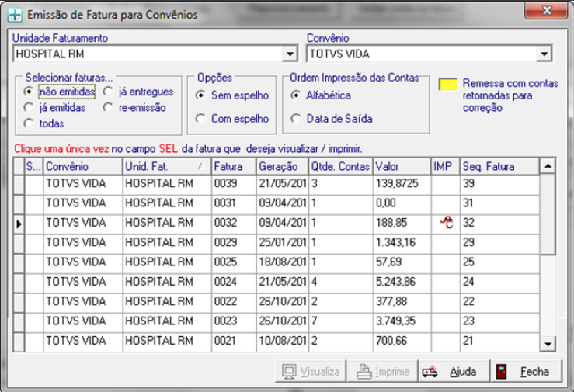574x392 pixels.
Task: Click the monitor icon on Visualiza button
Action: point(289,372)
